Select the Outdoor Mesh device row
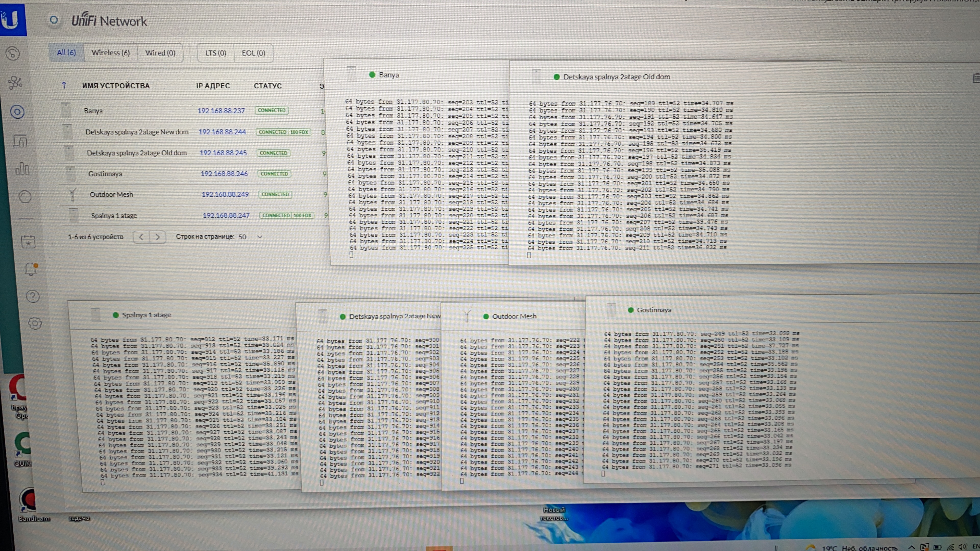Viewport: 980px width, 551px height. pyautogui.click(x=112, y=195)
